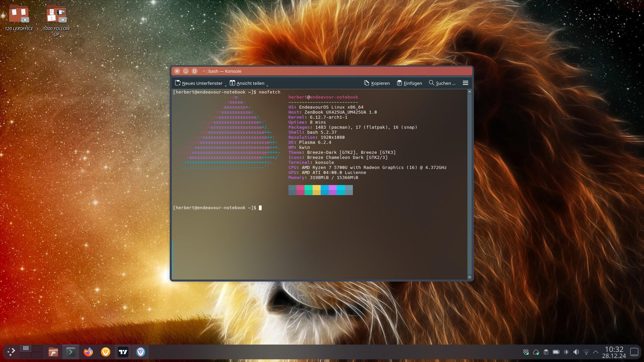
Task: Expand Ansicht teilen dropdown arrow
Action: coord(267,86)
